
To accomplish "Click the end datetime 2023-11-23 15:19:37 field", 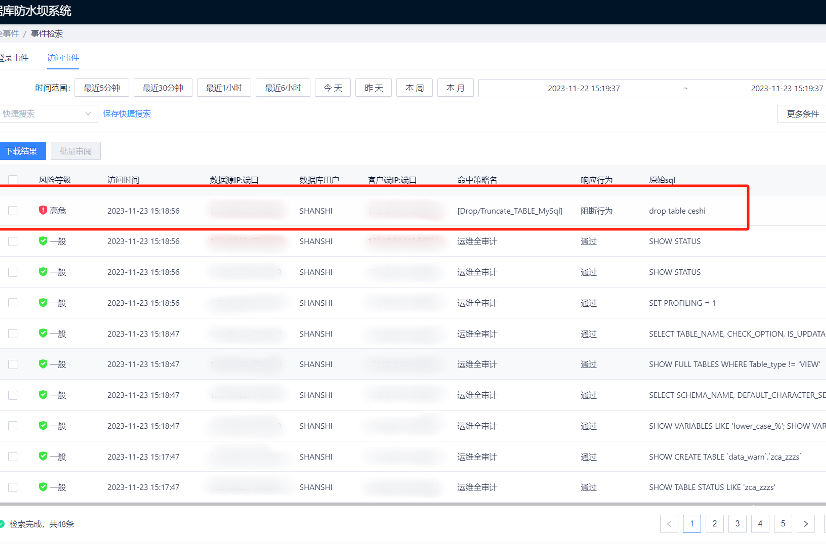I will coord(787,88).
